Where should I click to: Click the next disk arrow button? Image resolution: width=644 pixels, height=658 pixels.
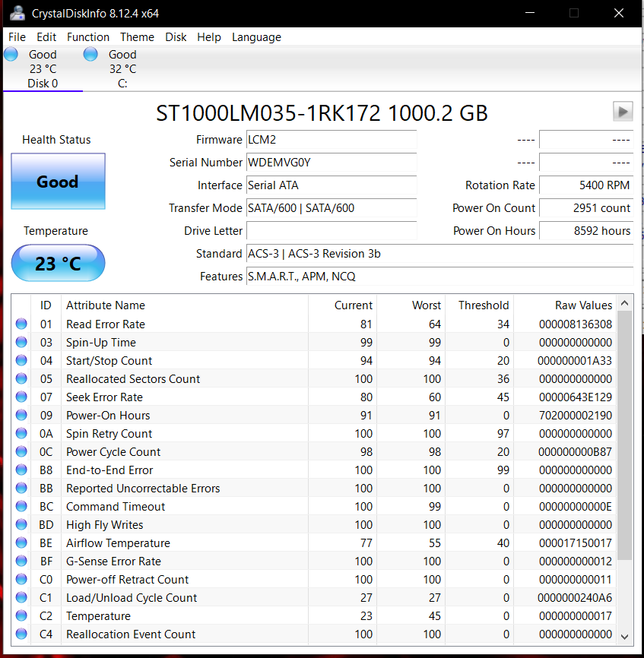click(x=623, y=112)
